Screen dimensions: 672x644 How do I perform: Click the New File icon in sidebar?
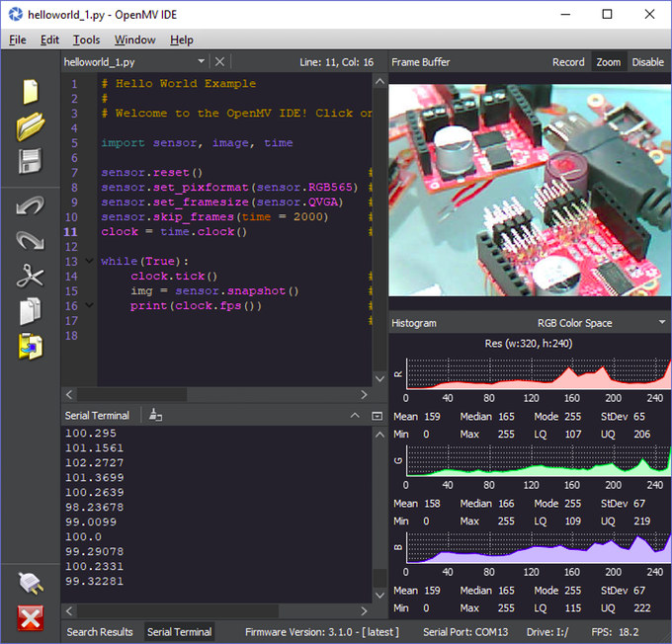pos(31,91)
